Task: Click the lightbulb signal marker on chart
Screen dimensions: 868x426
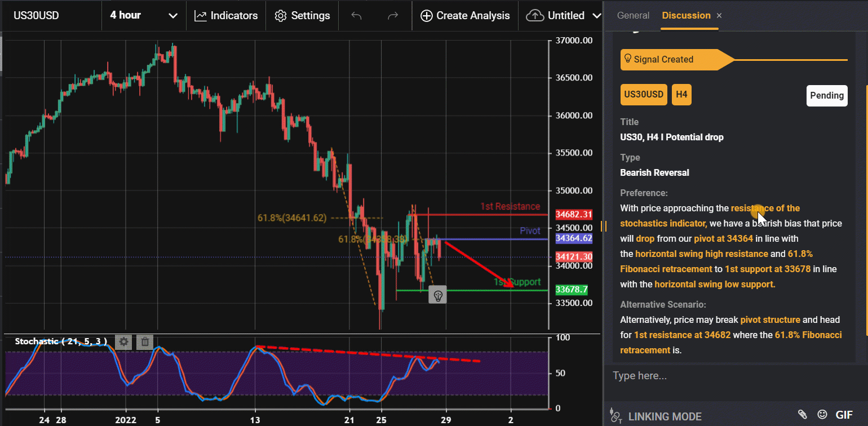Action: (x=437, y=295)
